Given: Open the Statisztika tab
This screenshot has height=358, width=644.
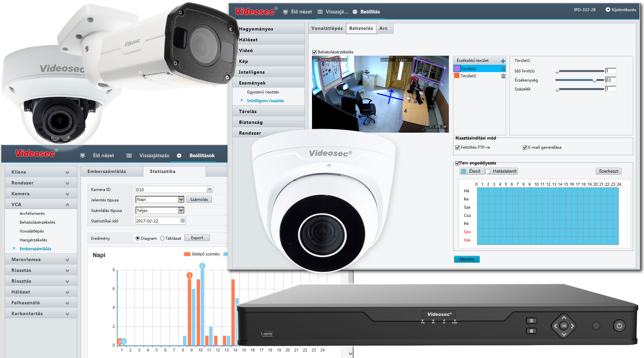Looking at the screenshot, I should tap(162, 171).
